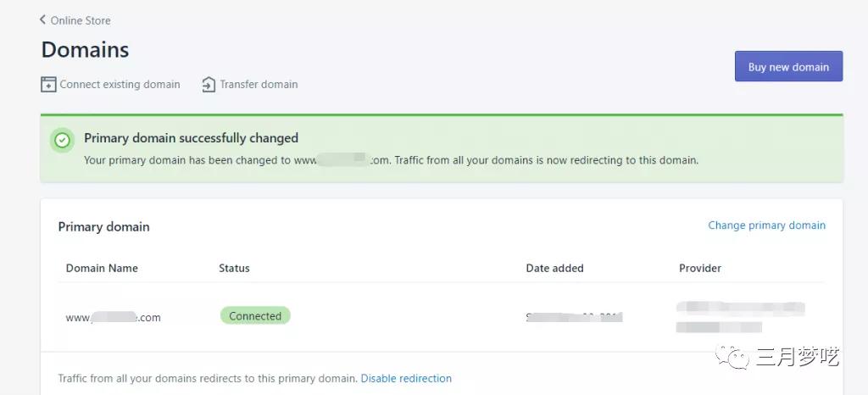The height and width of the screenshot is (395, 868).
Task: Select the Provider column header
Action: 700,268
